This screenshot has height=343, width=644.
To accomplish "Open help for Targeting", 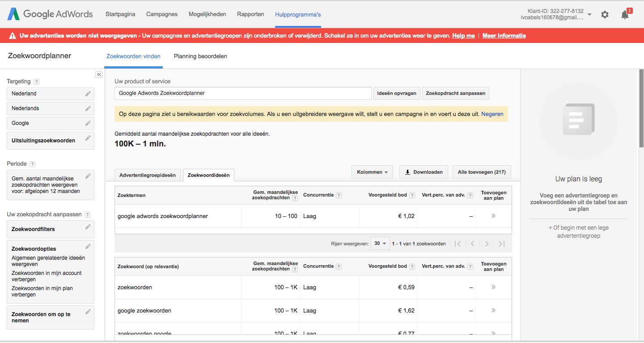I will [37, 81].
